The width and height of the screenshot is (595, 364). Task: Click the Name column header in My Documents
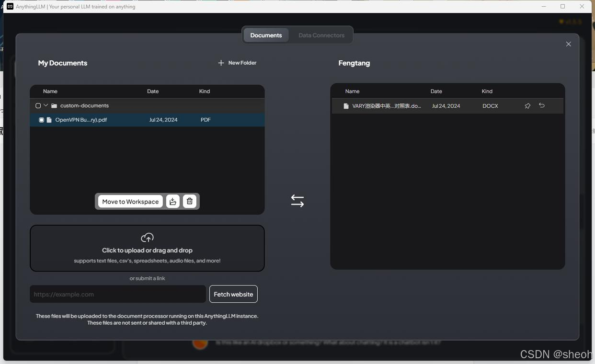(50, 91)
